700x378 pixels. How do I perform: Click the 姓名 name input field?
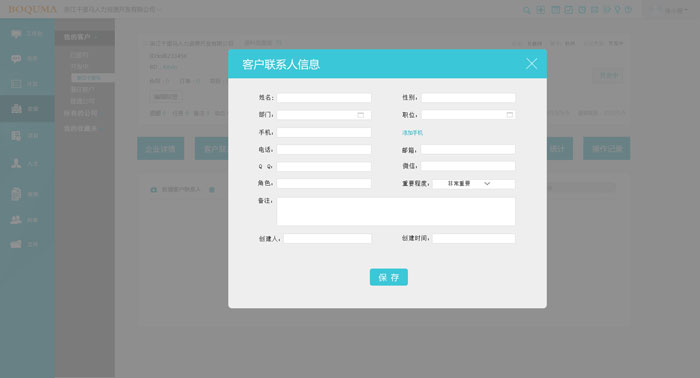(x=324, y=98)
